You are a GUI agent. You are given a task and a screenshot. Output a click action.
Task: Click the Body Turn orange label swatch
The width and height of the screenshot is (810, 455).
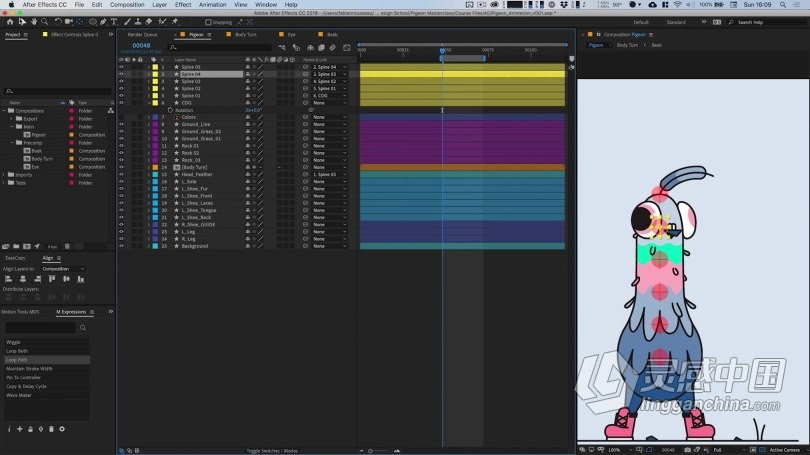[x=155, y=167]
